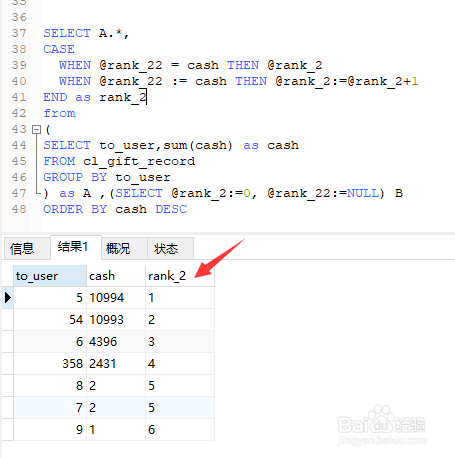455x458 pixels.
Task: Select the cash column header
Action: click(116, 276)
